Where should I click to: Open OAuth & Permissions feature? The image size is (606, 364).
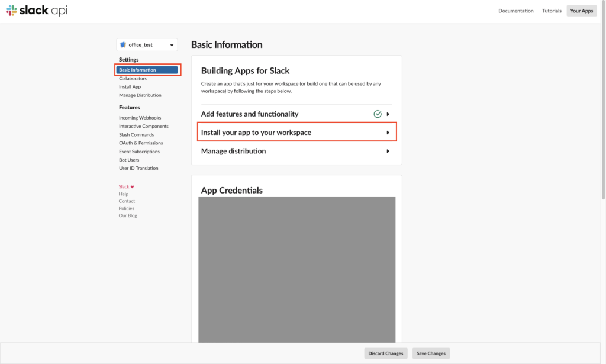point(141,143)
